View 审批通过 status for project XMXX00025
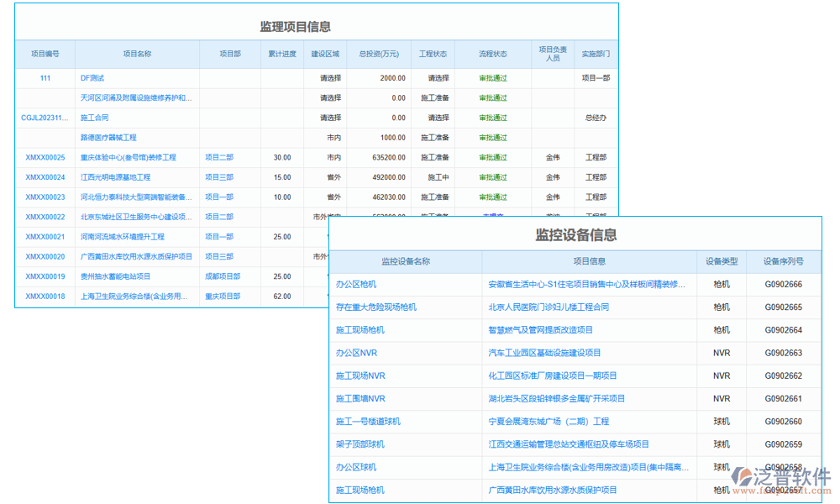This screenshot has width=840, height=504. tap(493, 157)
